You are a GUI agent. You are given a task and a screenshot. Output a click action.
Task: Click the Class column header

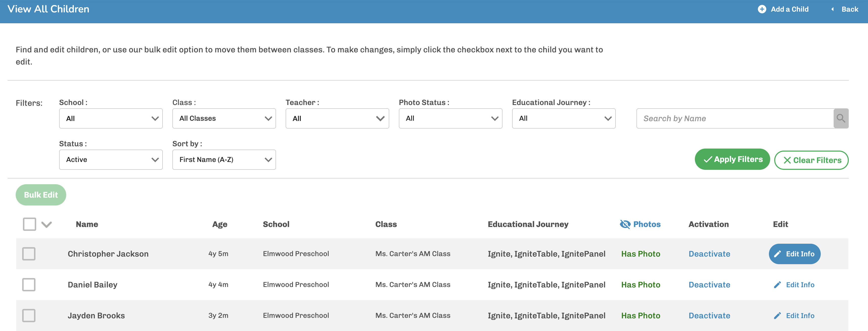(x=386, y=224)
